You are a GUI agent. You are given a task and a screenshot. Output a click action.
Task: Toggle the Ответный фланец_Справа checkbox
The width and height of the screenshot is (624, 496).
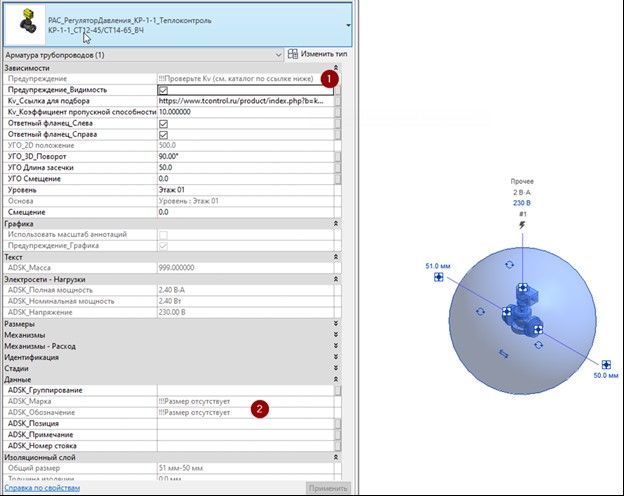pyautogui.click(x=163, y=135)
